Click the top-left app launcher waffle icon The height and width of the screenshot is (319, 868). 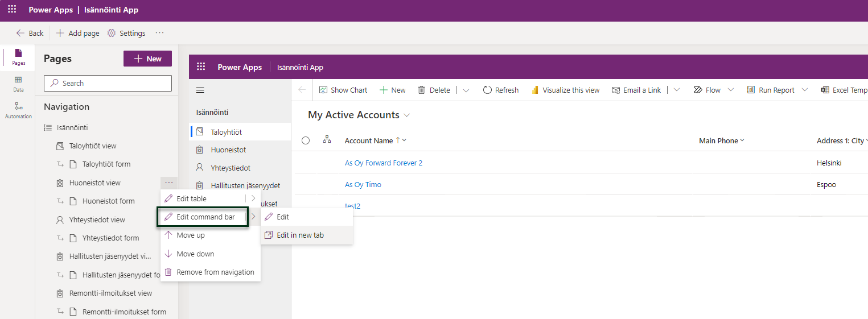coord(12,10)
